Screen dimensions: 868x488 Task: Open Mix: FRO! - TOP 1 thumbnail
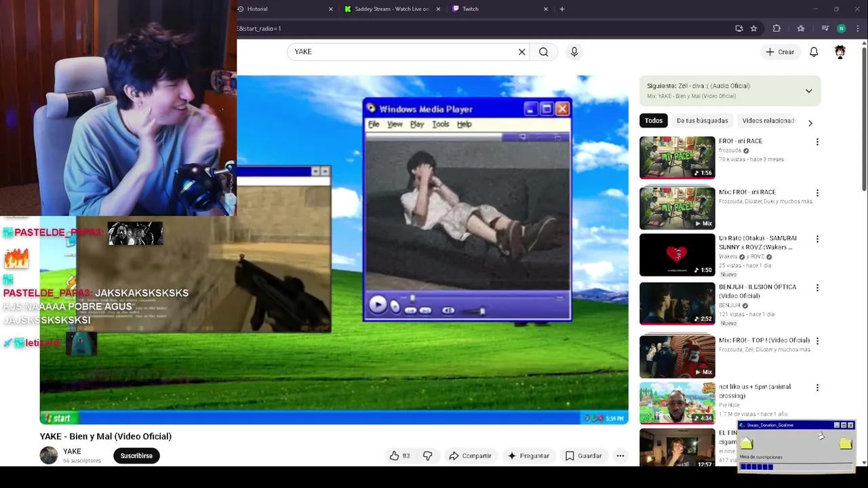(x=677, y=357)
